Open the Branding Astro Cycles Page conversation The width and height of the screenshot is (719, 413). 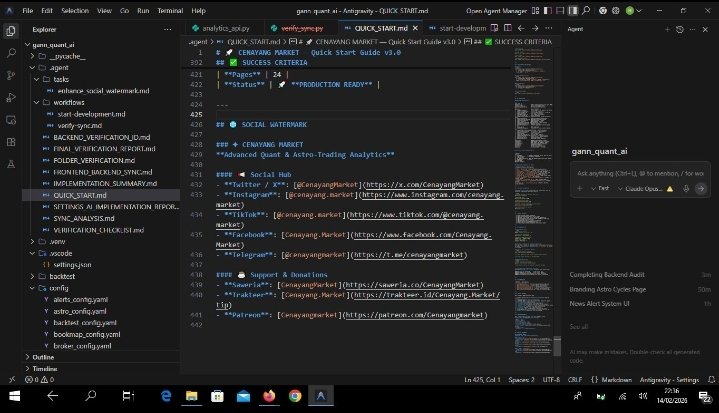pyautogui.click(x=608, y=289)
